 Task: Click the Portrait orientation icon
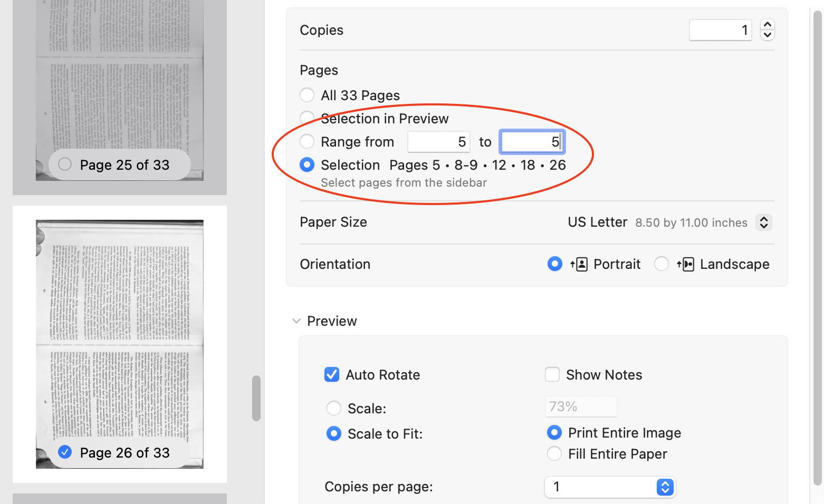tap(579, 264)
